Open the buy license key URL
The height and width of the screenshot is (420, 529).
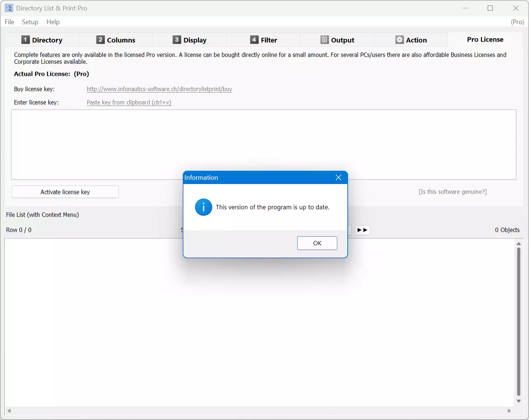159,89
